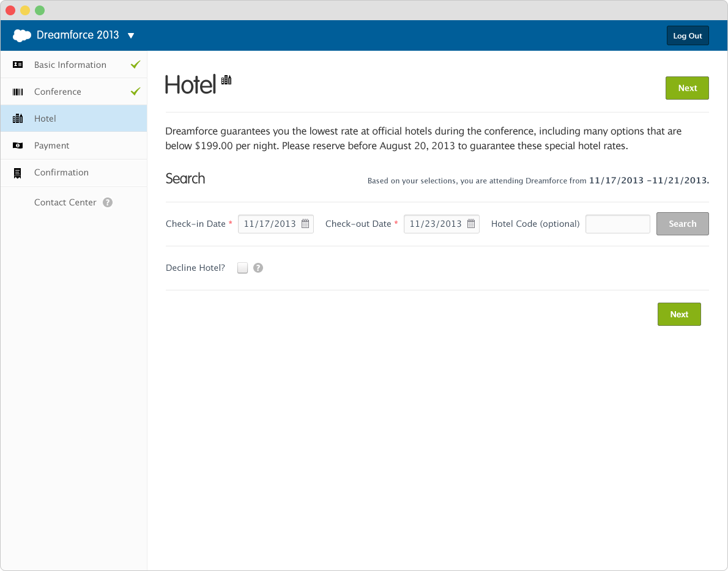Viewport: 728px width, 571px height.
Task: Click the Salesforce cloud logo
Action: click(22, 35)
